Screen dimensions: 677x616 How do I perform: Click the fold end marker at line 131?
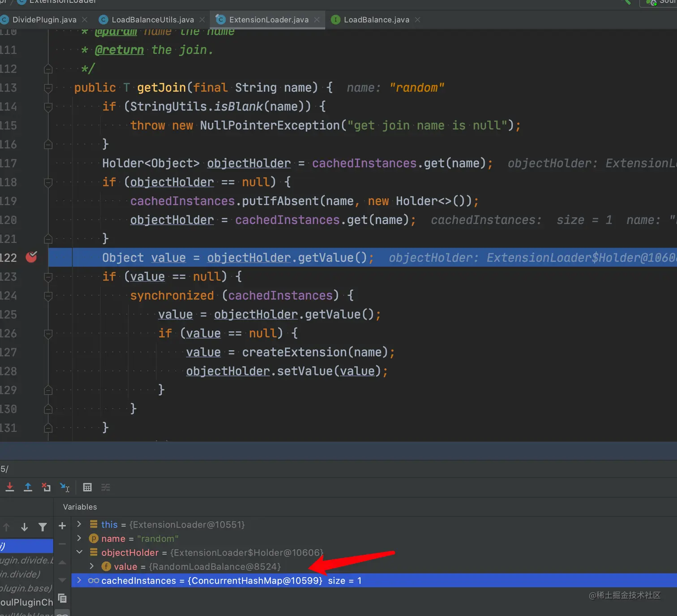(x=48, y=428)
